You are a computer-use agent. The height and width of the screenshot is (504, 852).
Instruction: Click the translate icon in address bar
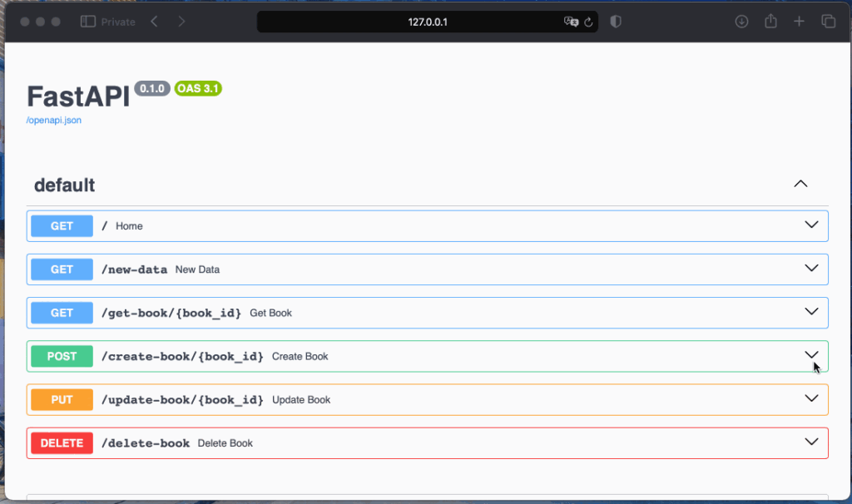[571, 22]
